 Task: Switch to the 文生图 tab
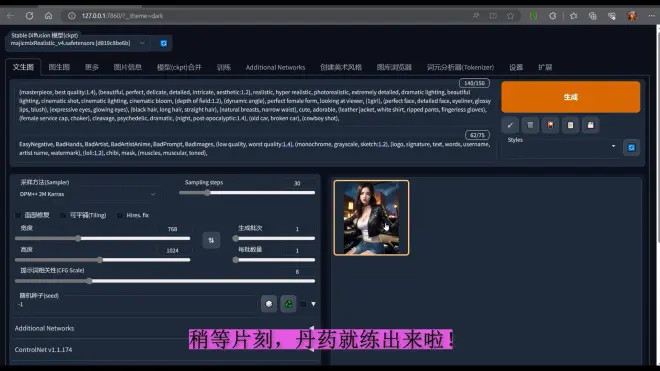pos(23,67)
